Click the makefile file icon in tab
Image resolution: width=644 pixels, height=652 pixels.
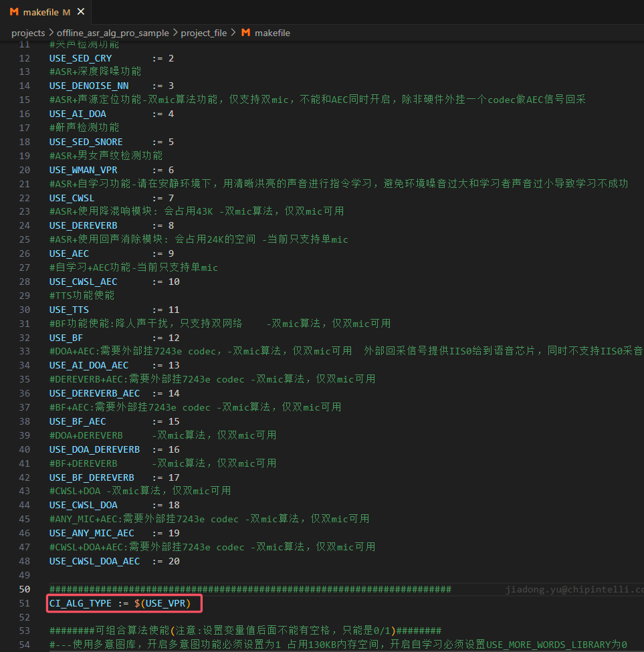pos(14,12)
